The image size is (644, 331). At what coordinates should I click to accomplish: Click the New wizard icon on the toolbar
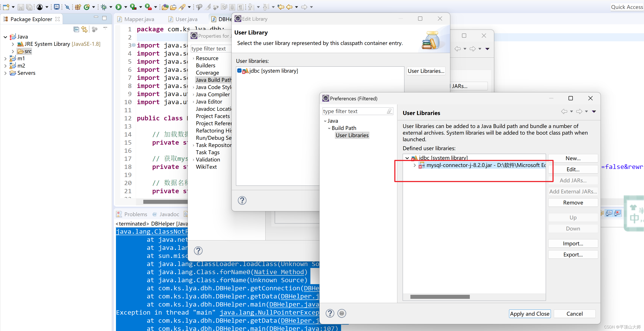[6, 7]
